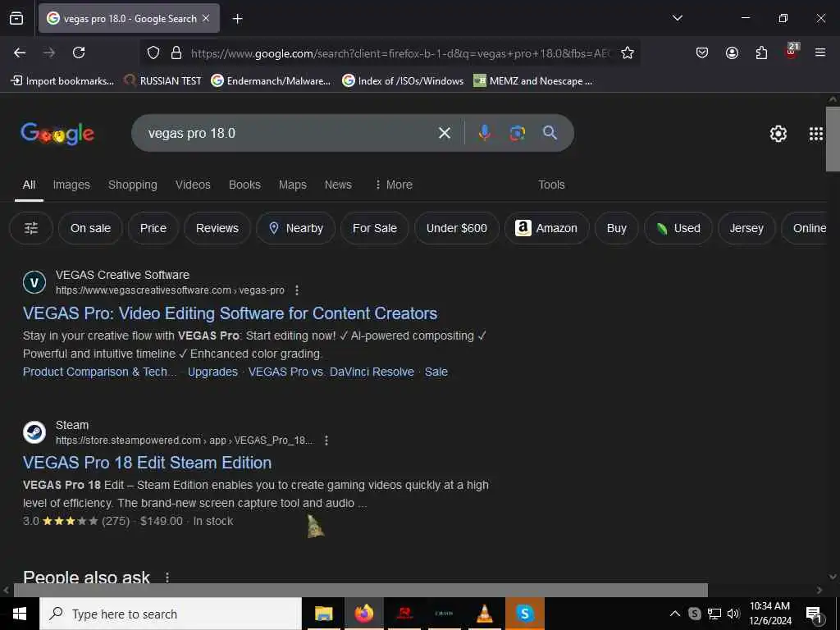Click the red extension icon with 21 badge
Screen dimensions: 840x630
click(x=792, y=51)
